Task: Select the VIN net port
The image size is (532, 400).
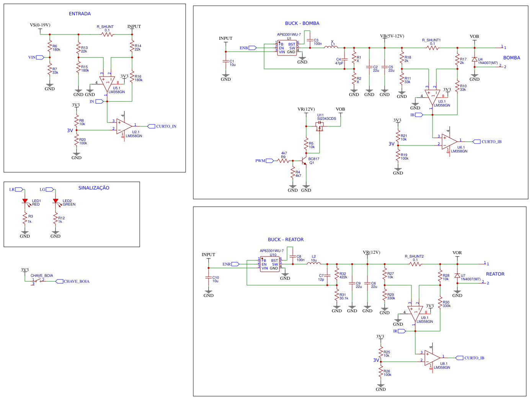Action: [36, 57]
